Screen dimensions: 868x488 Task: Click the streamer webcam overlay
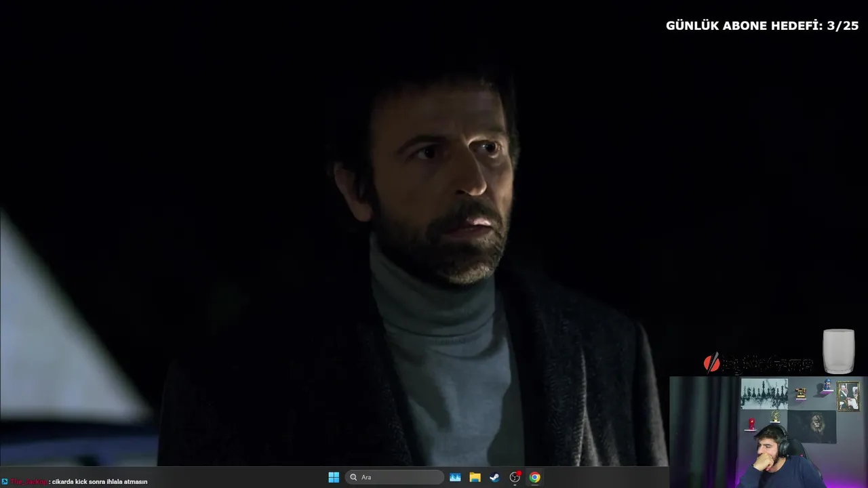768,432
